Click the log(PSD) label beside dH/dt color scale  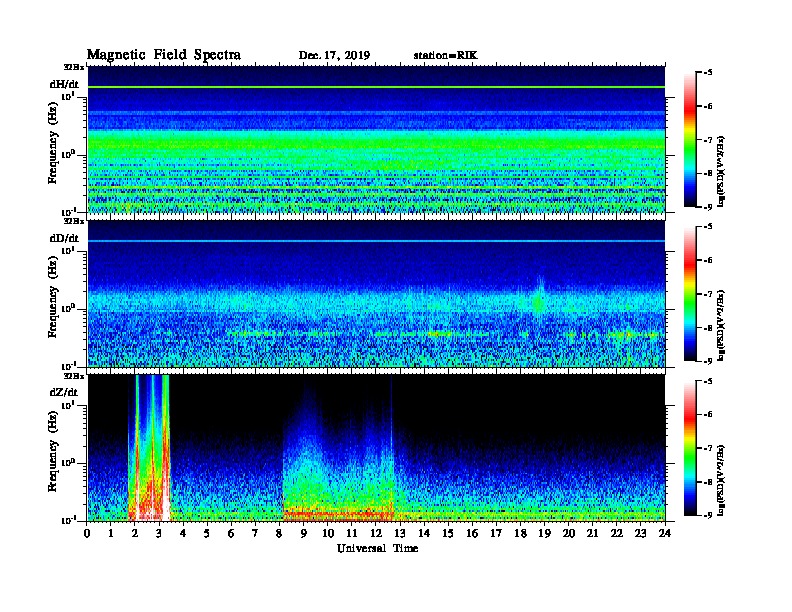pos(721,171)
